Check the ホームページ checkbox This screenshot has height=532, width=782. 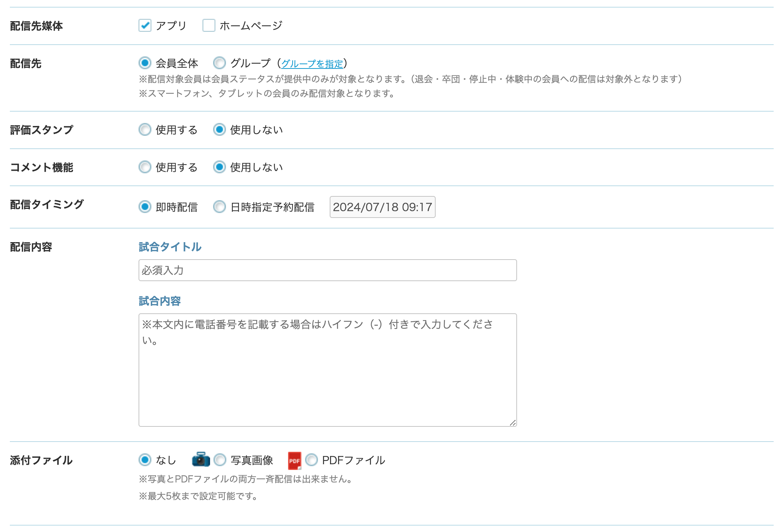(x=209, y=26)
